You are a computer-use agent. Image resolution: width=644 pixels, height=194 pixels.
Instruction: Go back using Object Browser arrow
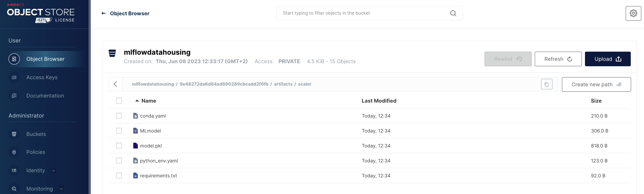[103, 13]
